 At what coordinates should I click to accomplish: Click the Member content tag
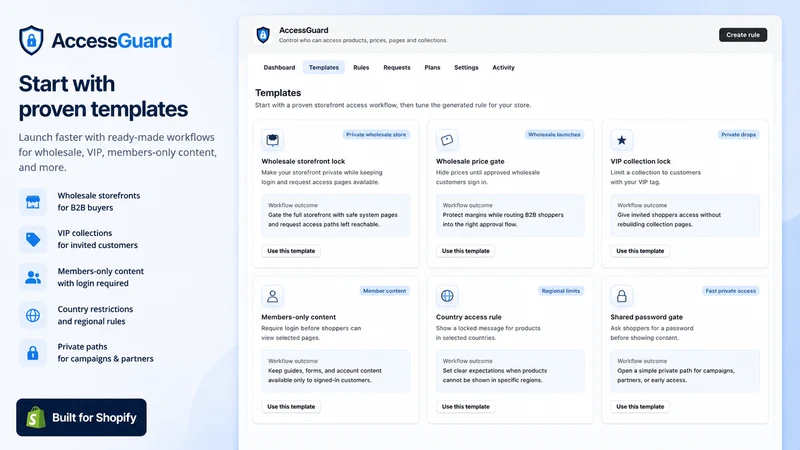384,291
